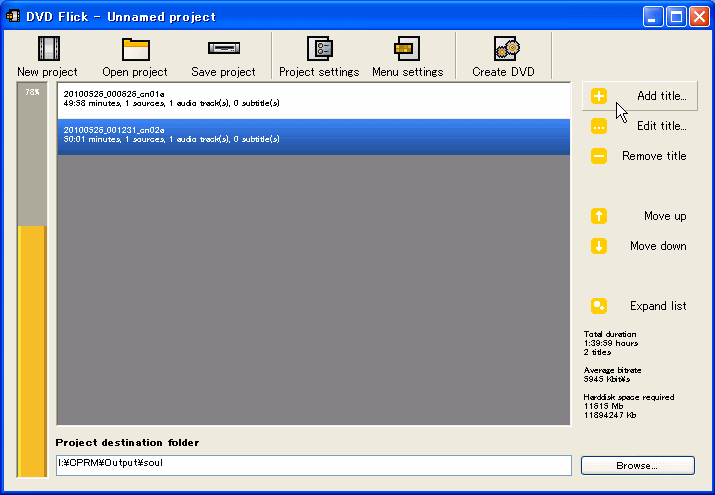715x495 pixels.
Task: Click the yellow Move down arrow icon
Action: (x=599, y=246)
